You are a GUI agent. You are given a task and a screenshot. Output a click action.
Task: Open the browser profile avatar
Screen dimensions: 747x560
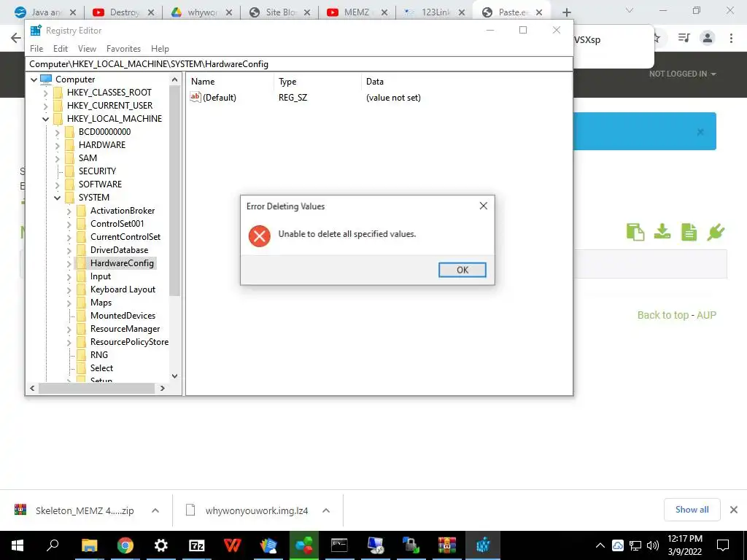708,38
